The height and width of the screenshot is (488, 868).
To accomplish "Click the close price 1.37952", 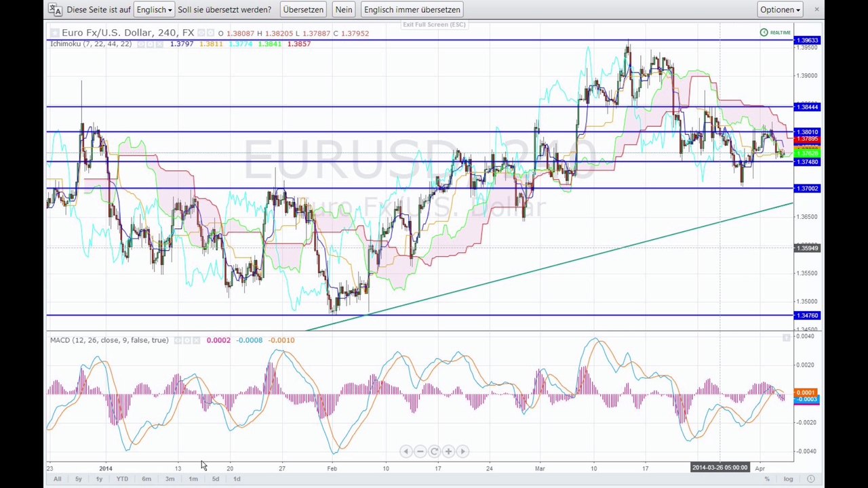I will [355, 33].
